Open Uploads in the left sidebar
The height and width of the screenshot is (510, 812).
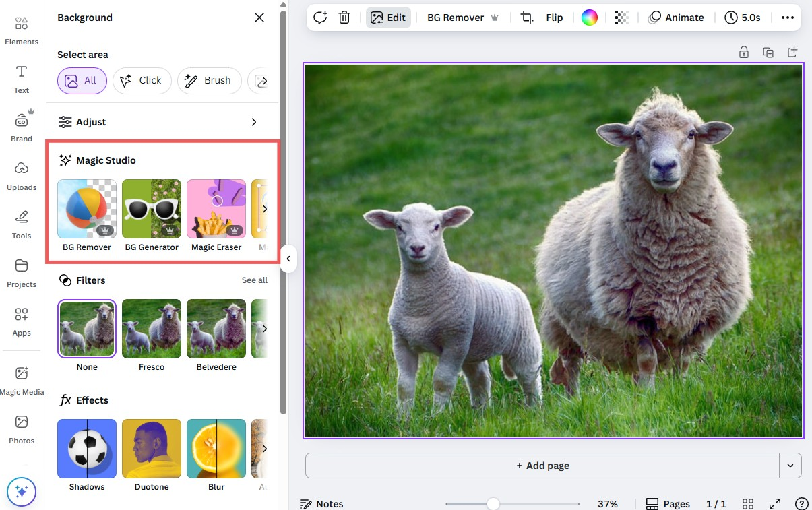[22, 175]
